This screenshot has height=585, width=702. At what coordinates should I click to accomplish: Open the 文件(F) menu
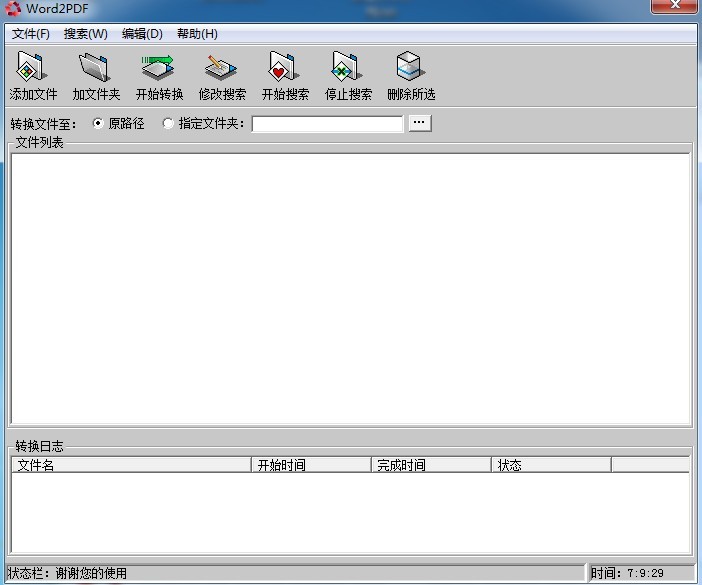(31, 34)
